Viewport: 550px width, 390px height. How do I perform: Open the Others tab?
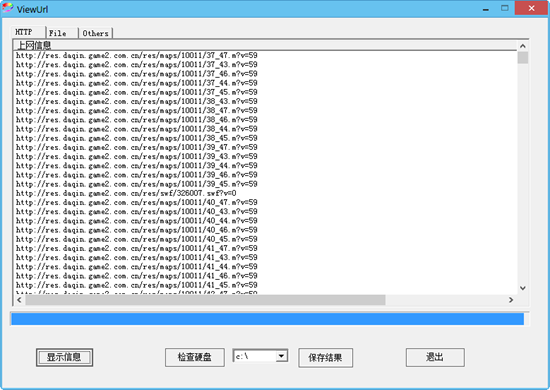95,33
